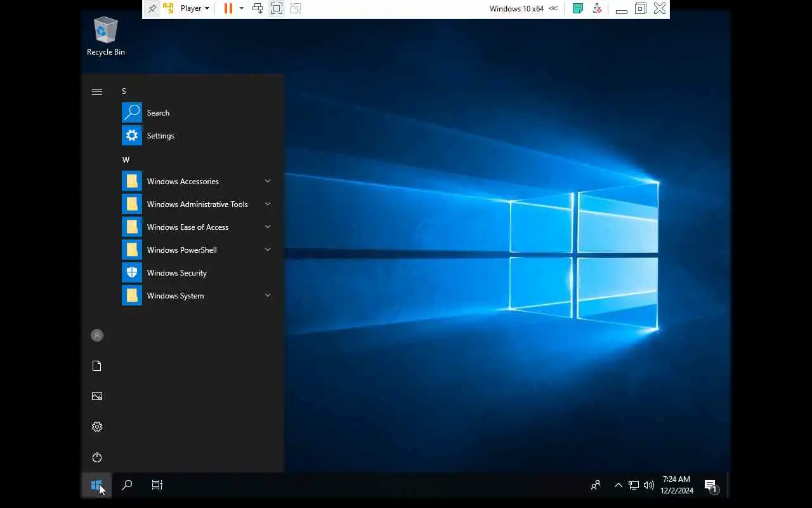Expand the Windows PowerShell folder chevron

coord(268,250)
